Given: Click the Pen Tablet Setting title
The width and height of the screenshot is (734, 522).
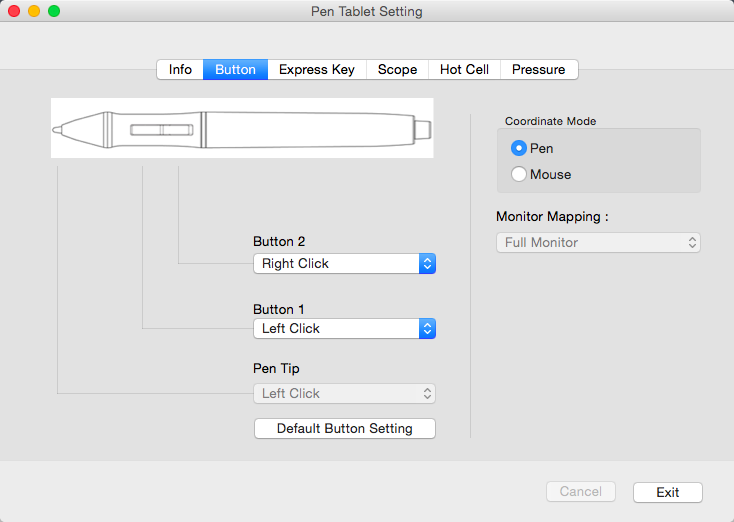Looking at the screenshot, I should [367, 11].
